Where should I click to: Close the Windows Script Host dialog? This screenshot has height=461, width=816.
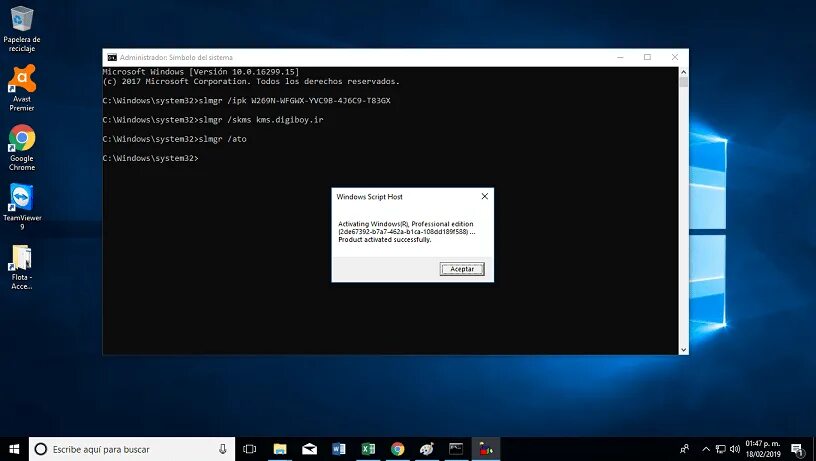[x=484, y=196]
